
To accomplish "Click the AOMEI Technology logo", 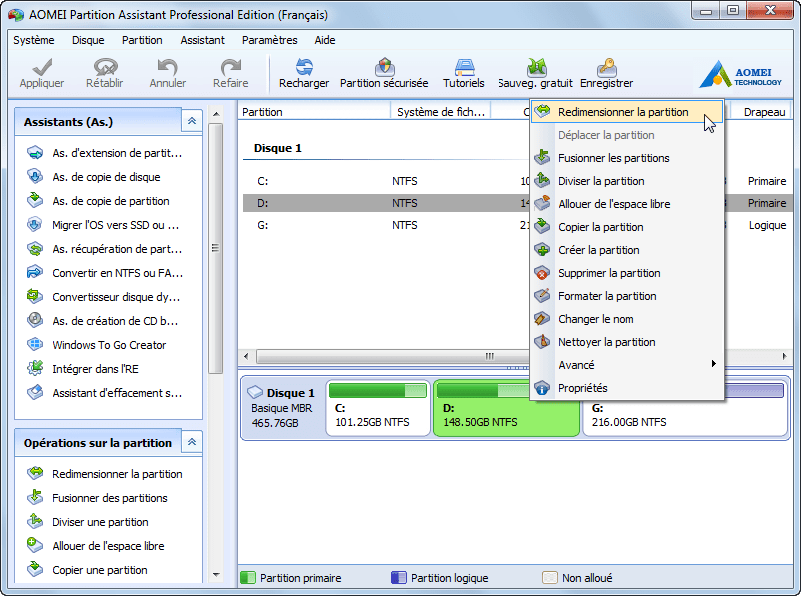I will click(741, 74).
